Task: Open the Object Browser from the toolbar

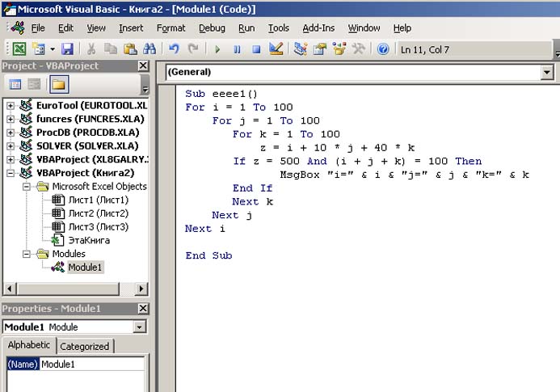Action: tap(339, 49)
